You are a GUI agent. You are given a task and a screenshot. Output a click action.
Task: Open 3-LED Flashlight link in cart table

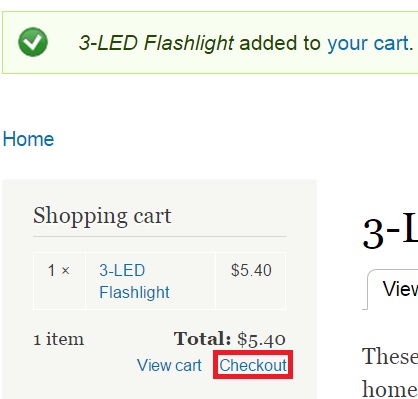coord(134,281)
